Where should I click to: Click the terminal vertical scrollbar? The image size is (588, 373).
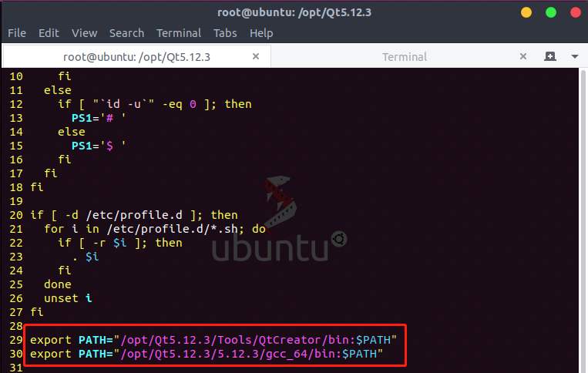point(583,220)
